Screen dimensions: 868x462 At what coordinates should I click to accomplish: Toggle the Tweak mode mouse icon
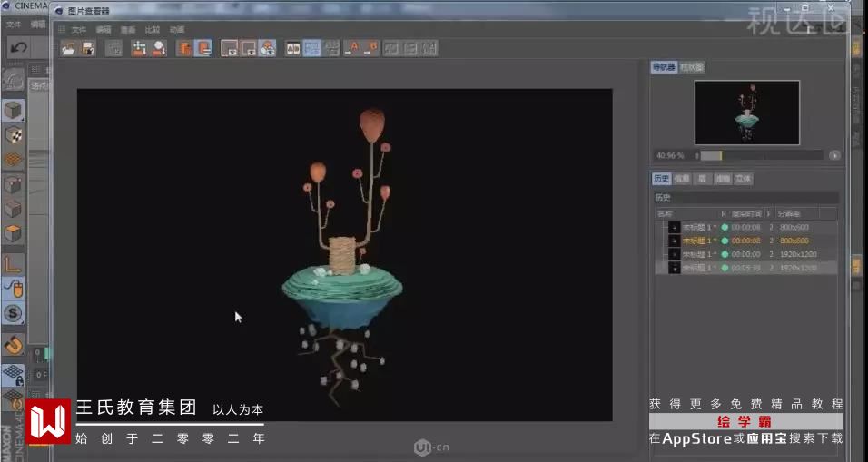(x=13, y=289)
